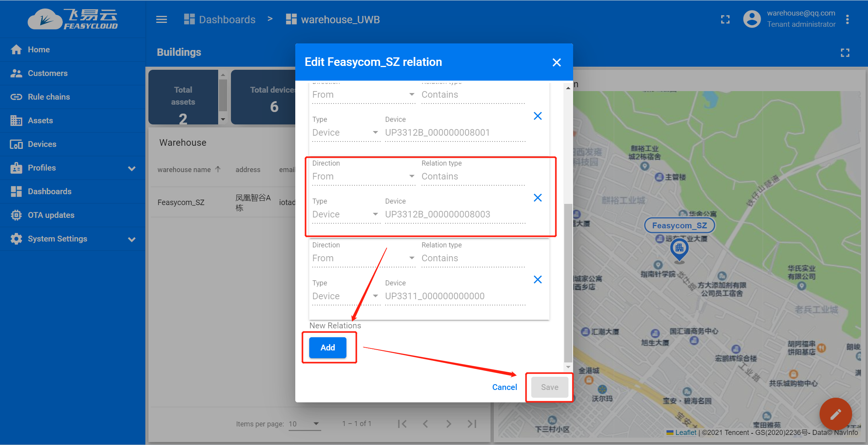Toggle fullscreen icon in top bar
This screenshot has width=868, height=445.
(725, 19)
